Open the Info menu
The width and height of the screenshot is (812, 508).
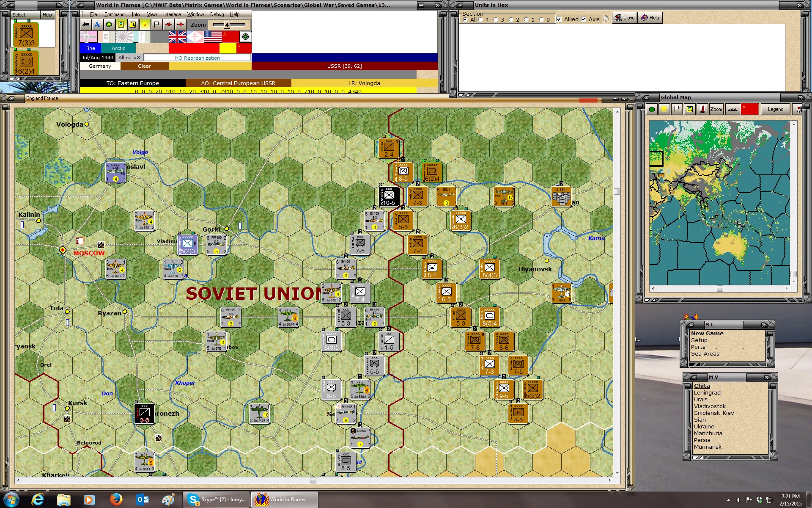coord(135,14)
